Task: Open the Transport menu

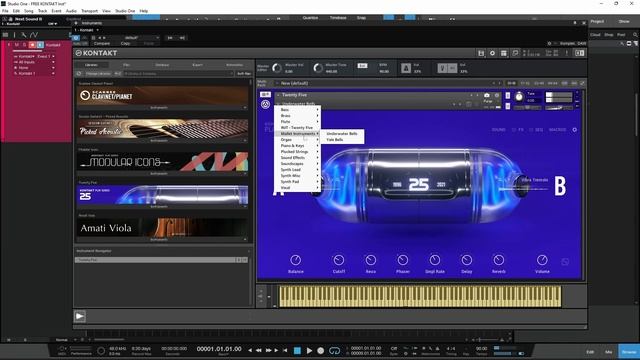Action: 89,11
